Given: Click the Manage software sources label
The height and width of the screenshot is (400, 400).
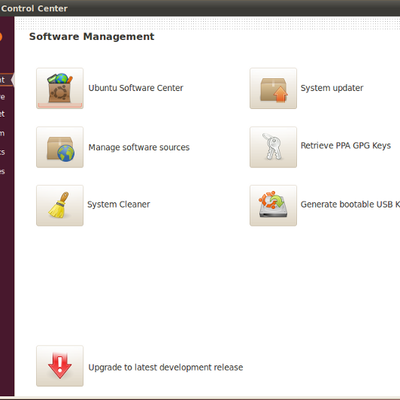Looking at the screenshot, I should [x=139, y=147].
